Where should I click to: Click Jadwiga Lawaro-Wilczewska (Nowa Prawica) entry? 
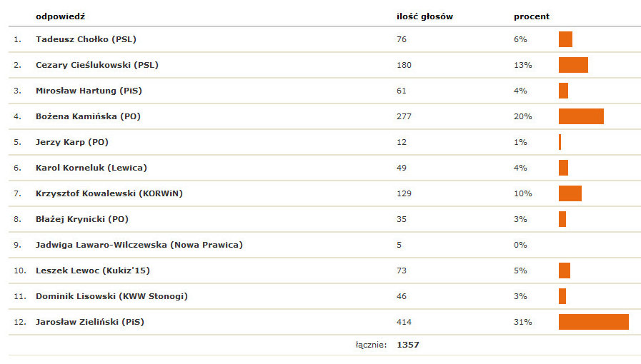(x=139, y=245)
